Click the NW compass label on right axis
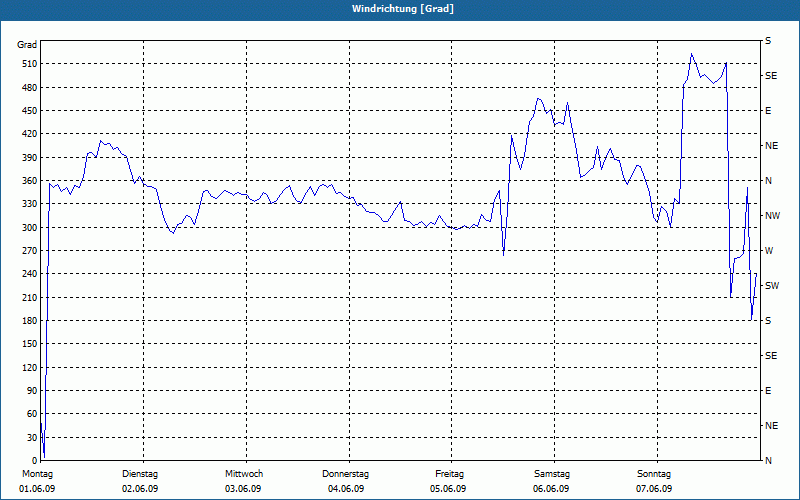The image size is (800, 500). (772, 216)
